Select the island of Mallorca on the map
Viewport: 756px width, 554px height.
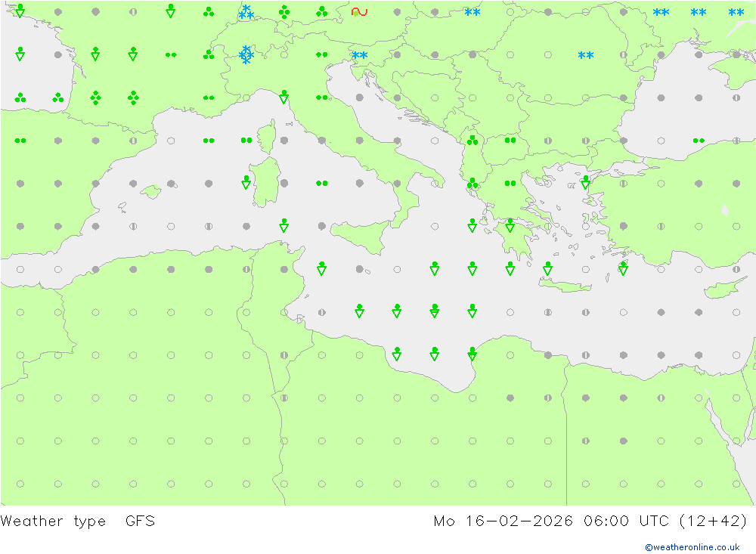(151, 191)
